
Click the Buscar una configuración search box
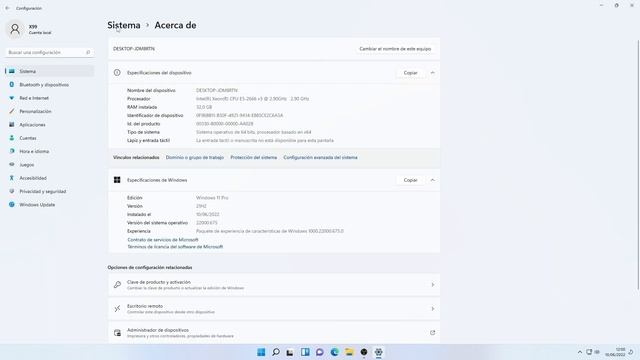pyautogui.click(x=49, y=53)
